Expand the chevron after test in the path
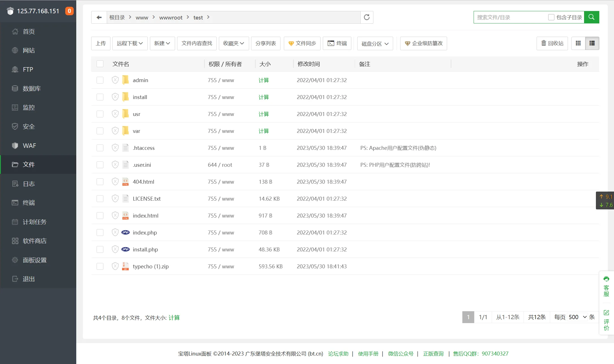This screenshot has height=364, width=614. pos(208,17)
